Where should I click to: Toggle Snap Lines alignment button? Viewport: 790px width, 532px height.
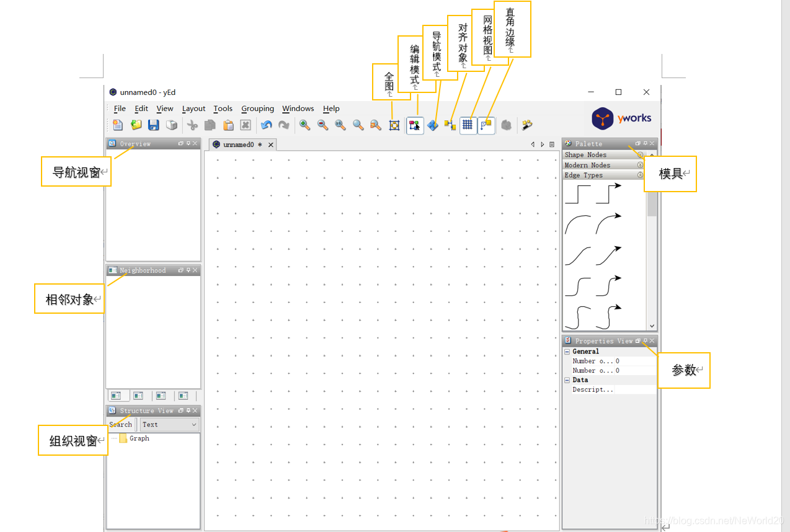pyautogui.click(x=450, y=125)
